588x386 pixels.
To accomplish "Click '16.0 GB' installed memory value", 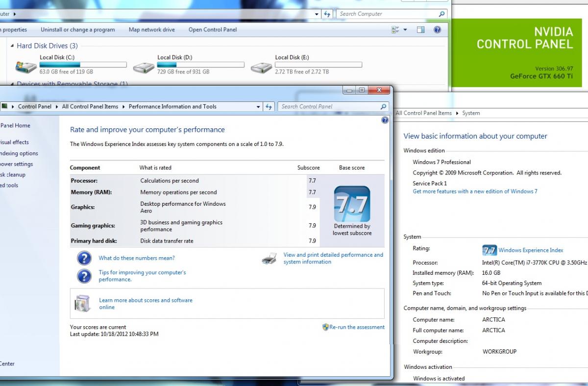I will [x=491, y=273].
